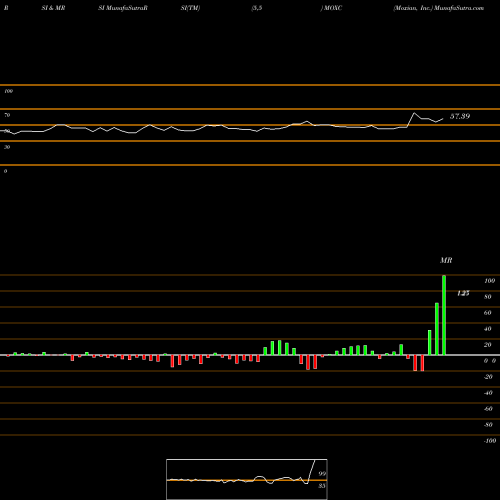
Task: Click the MR axis label 60
Action: pos(488,313)
